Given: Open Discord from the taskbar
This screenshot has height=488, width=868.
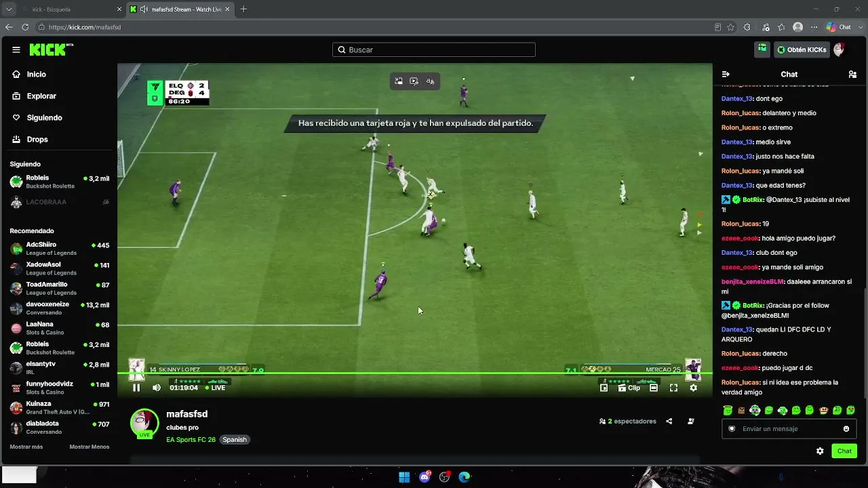Looking at the screenshot, I should [x=425, y=477].
